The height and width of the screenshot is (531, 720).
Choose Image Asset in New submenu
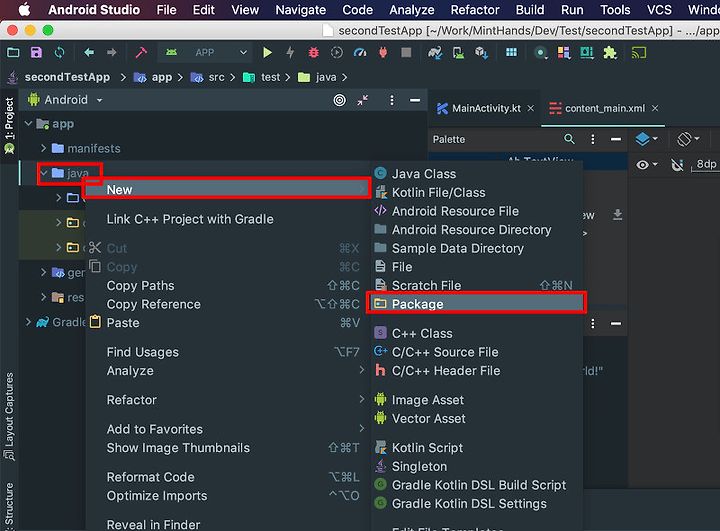pyautogui.click(x=476, y=400)
